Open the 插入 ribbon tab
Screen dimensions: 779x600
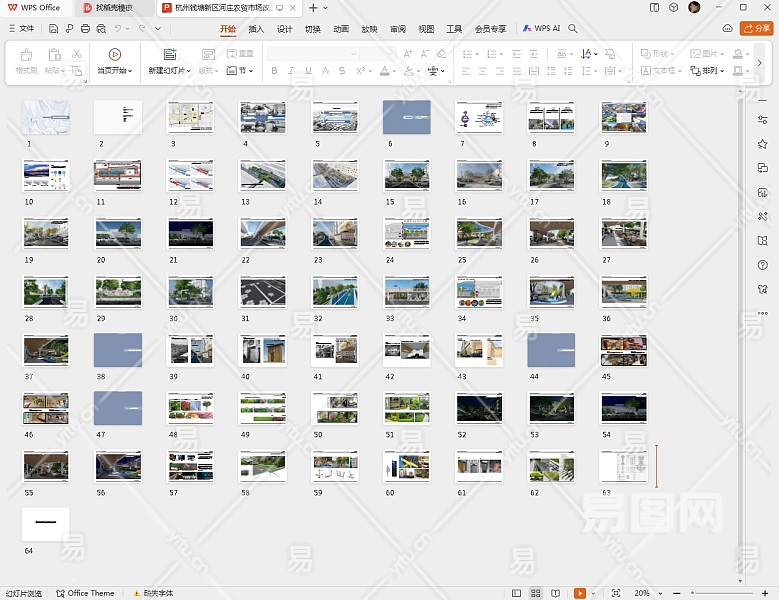256,29
